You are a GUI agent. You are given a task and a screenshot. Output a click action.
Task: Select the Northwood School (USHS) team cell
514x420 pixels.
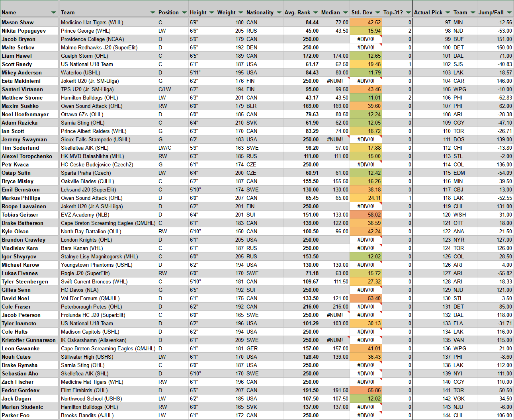tap(108, 399)
